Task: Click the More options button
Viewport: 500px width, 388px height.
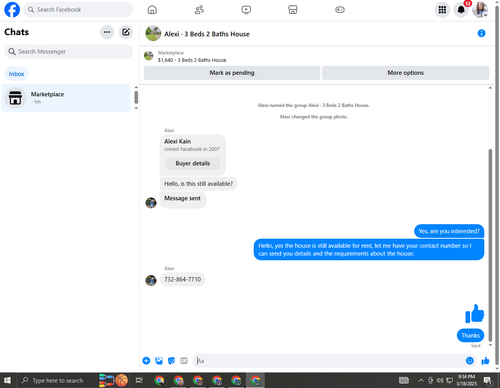Action: (405, 73)
